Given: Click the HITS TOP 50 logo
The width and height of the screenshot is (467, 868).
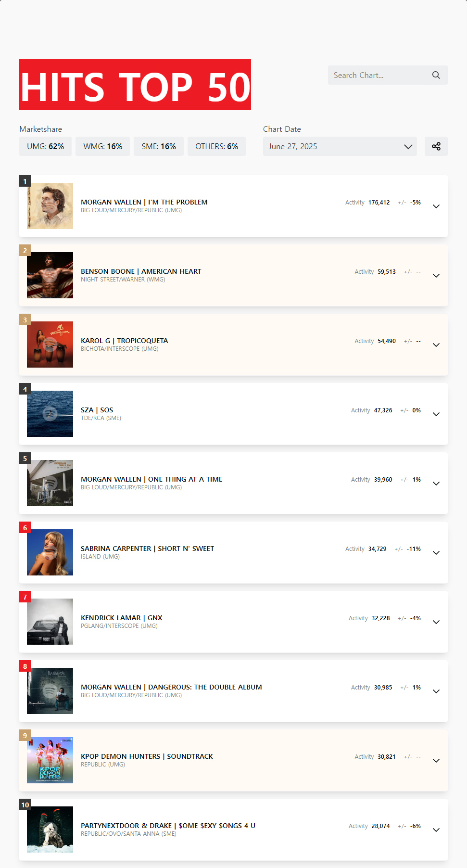Looking at the screenshot, I should pos(135,85).
